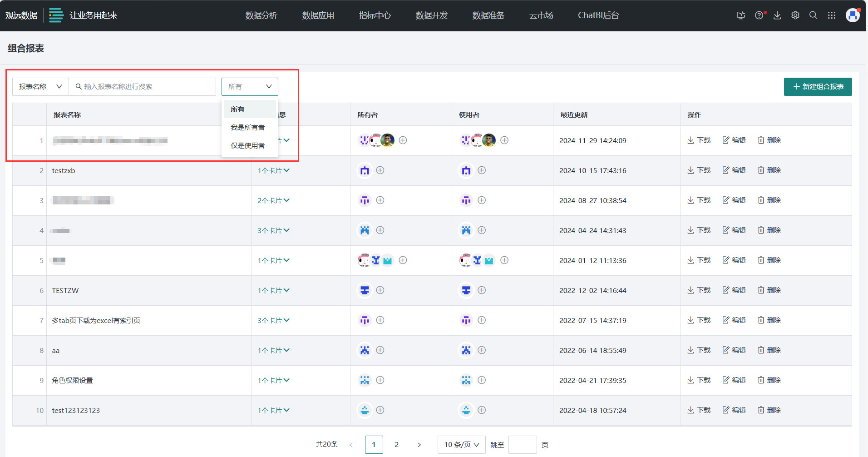The image size is (868, 457).
Task: Open settings gear icon in top bar
Action: click(795, 15)
